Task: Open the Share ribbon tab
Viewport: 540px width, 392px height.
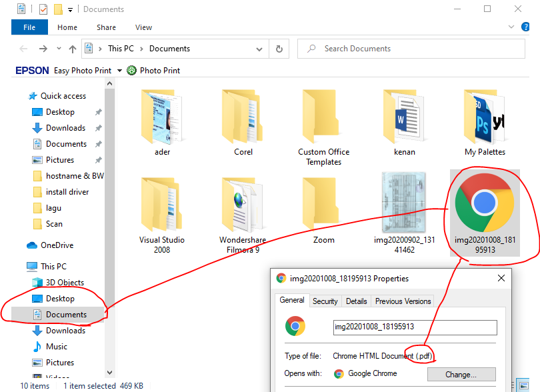Action: click(106, 27)
